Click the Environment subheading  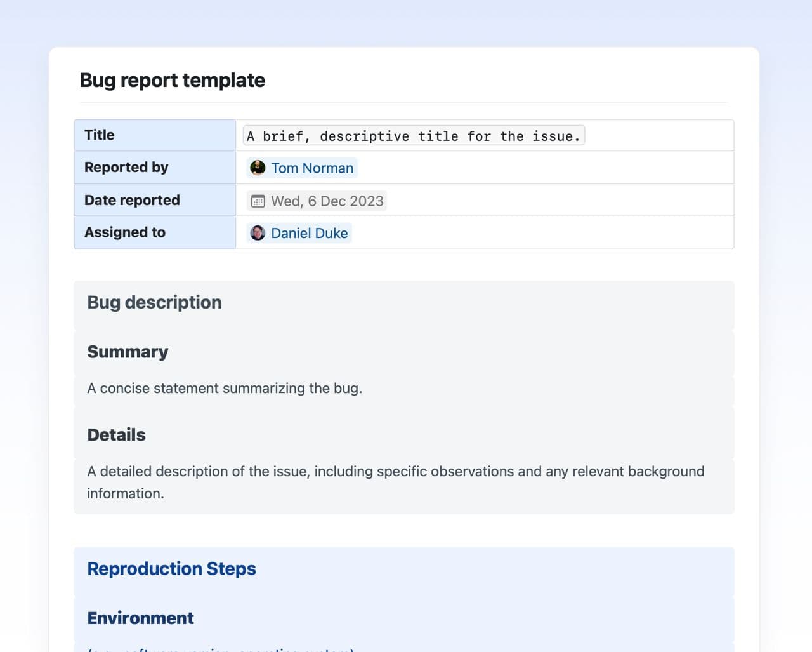pyautogui.click(x=140, y=618)
